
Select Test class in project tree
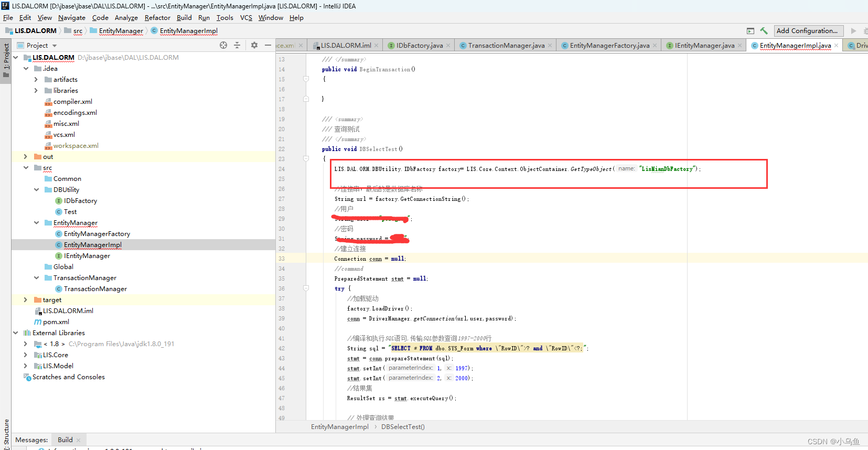click(x=70, y=212)
